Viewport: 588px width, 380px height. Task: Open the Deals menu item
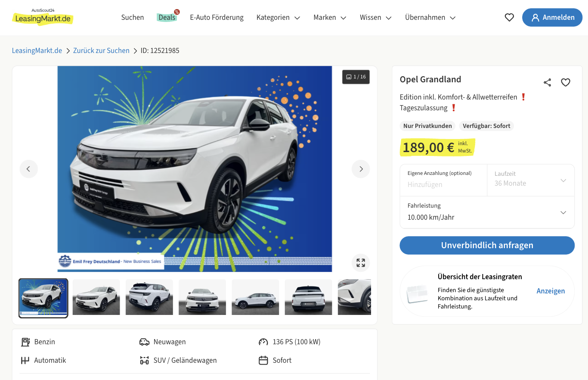point(167,18)
